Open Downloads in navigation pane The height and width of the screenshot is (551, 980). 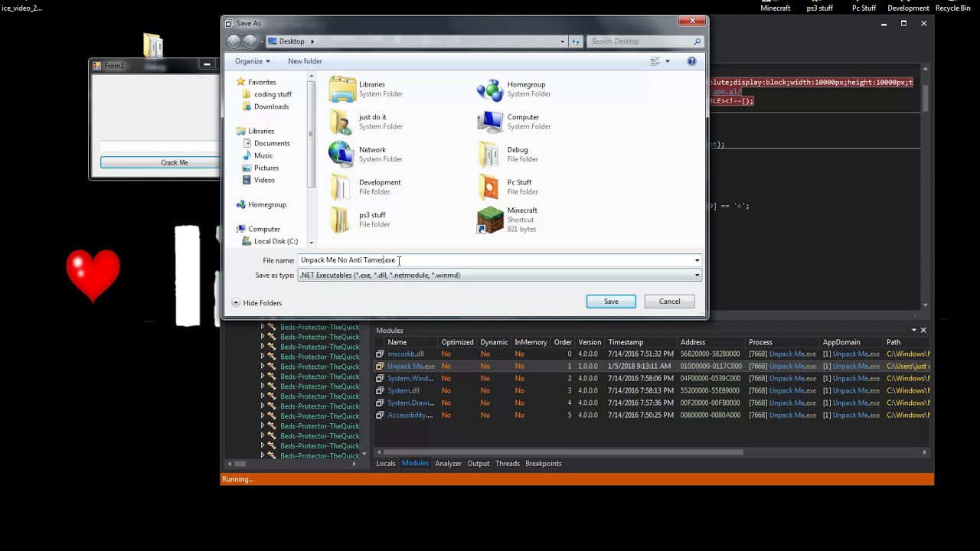271,106
